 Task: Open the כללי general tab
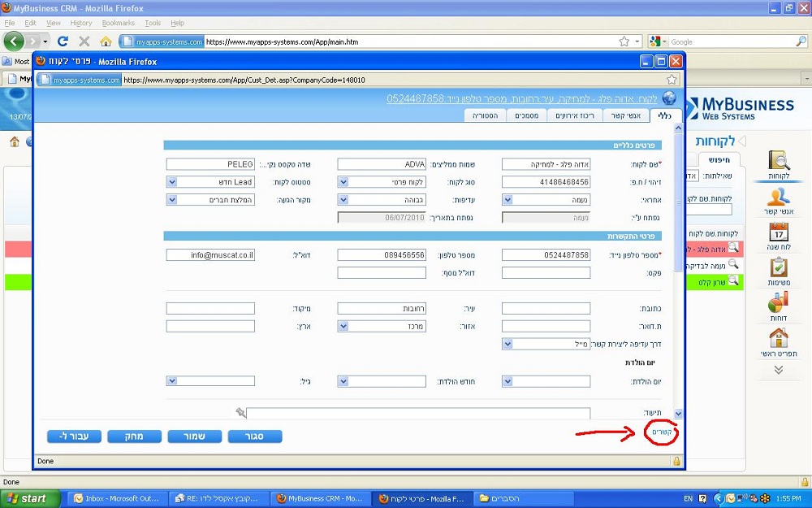coord(666,115)
